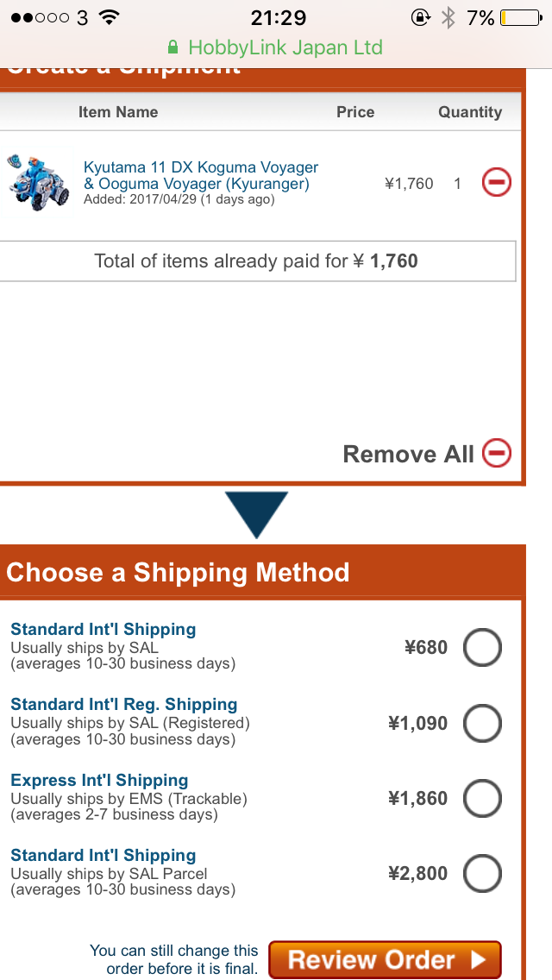
Task: Tap the green padlock secure icon
Action: pos(173,47)
